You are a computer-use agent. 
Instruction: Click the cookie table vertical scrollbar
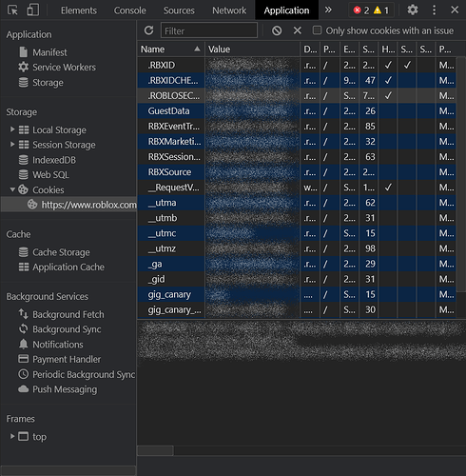click(461, 174)
